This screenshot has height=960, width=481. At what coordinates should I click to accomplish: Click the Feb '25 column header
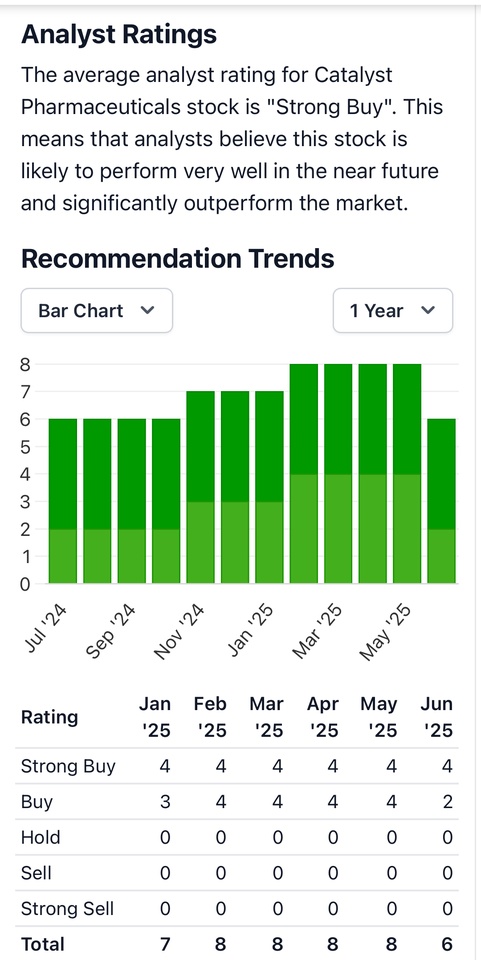click(x=211, y=717)
